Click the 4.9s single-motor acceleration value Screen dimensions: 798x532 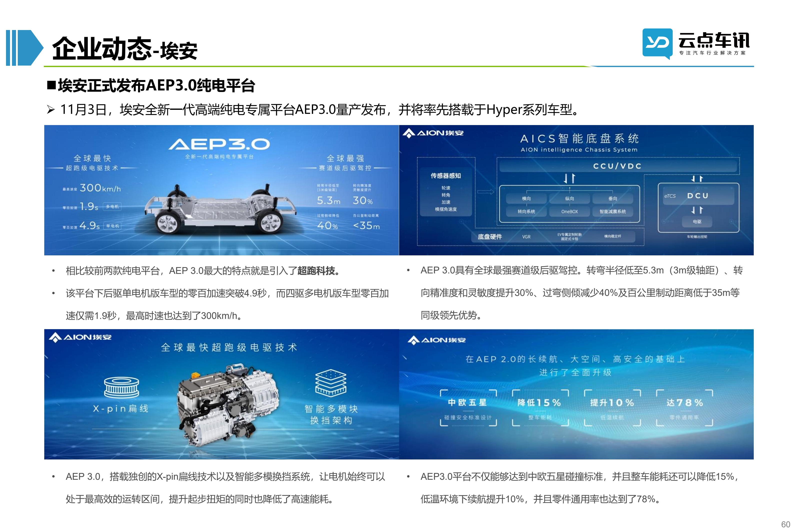[90, 226]
